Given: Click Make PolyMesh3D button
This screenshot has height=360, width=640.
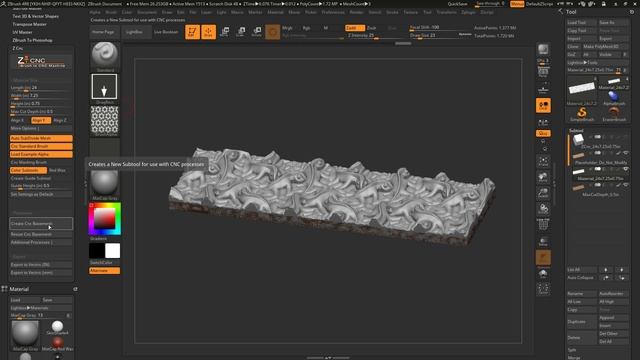Looking at the screenshot, I should [x=606, y=47].
